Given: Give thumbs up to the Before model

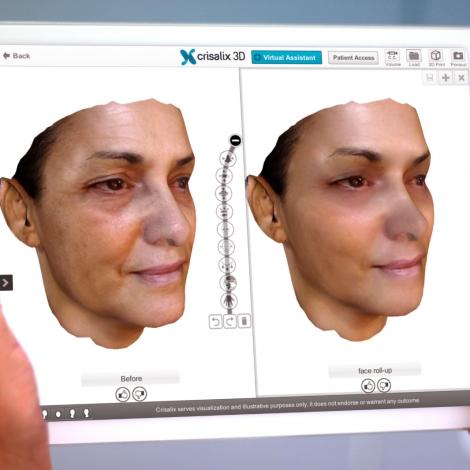Looking at the screenshot, I should pyautogui.click(x=123, y=395).
